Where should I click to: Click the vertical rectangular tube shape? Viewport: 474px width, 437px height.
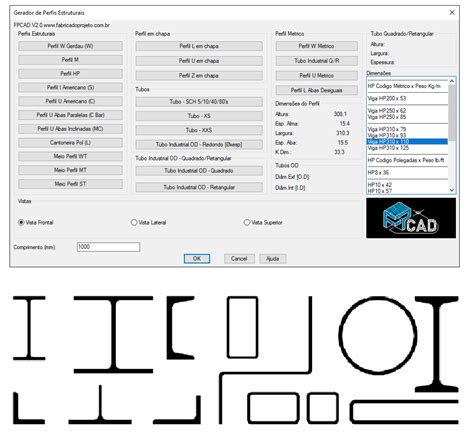(x=242, y=327)
